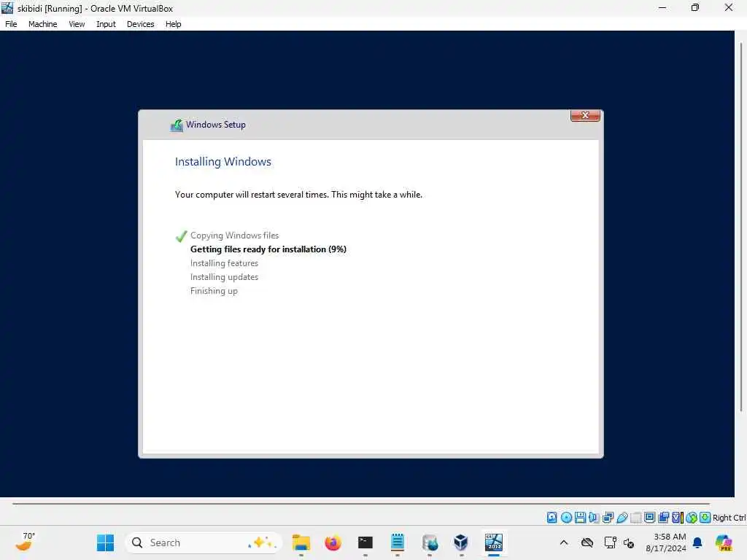Screen dimensions: 747x560
Task: Open the Help menu
Action: pyautogui.click(x=174, y=24)
